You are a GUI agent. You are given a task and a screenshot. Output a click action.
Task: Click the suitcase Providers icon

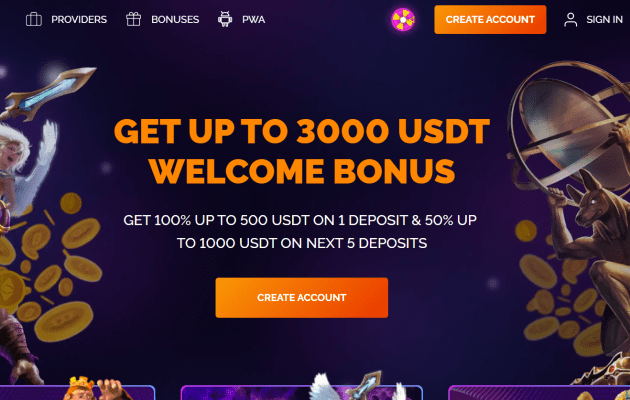coord(34,19)
